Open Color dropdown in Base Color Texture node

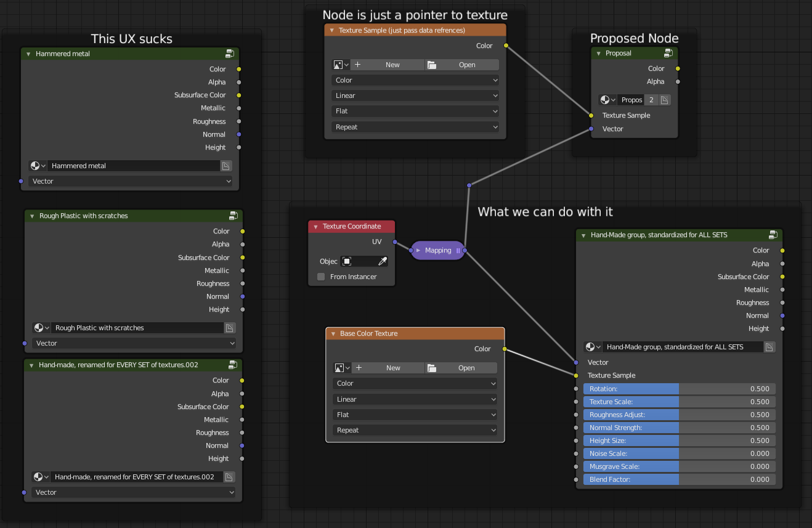pyautogui.click(x=415, y=383)
